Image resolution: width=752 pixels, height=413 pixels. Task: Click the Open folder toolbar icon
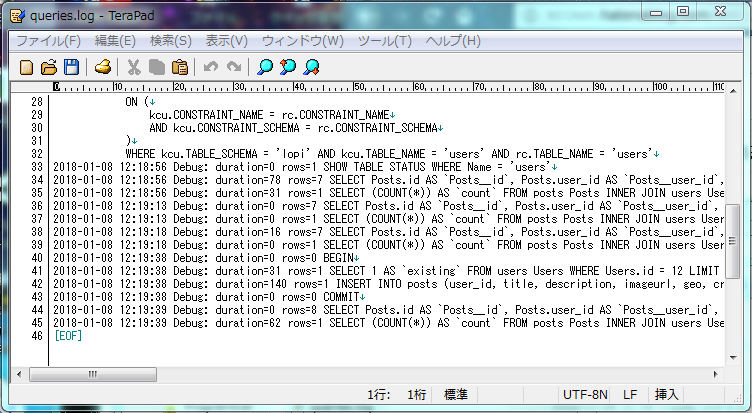tap(49, 67)
